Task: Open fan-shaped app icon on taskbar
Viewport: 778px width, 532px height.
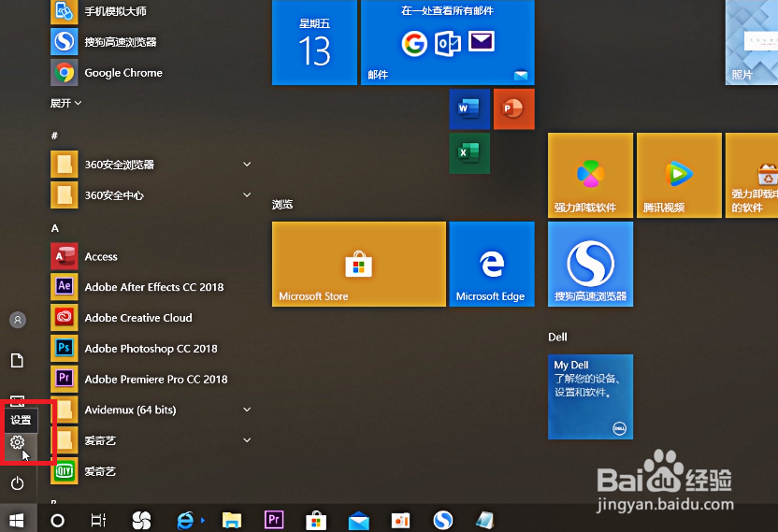Action: (x=141, y=520)
